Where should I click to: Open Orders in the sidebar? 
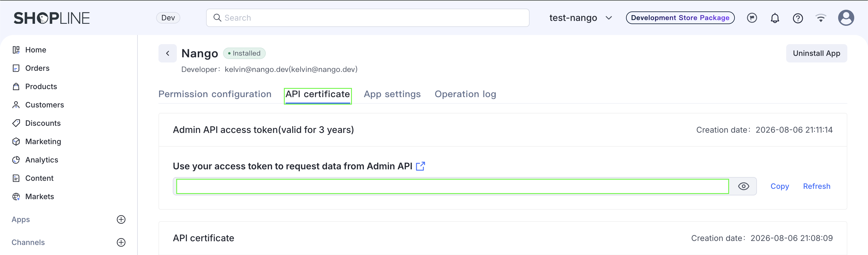[x=37, y=68]
